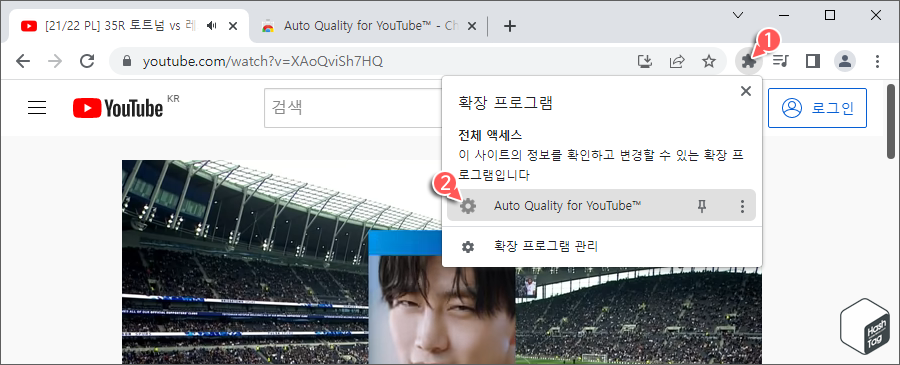Click the 전체 액세스 heading text
This screenshot has height=365, width=900.
coord(490,135)
